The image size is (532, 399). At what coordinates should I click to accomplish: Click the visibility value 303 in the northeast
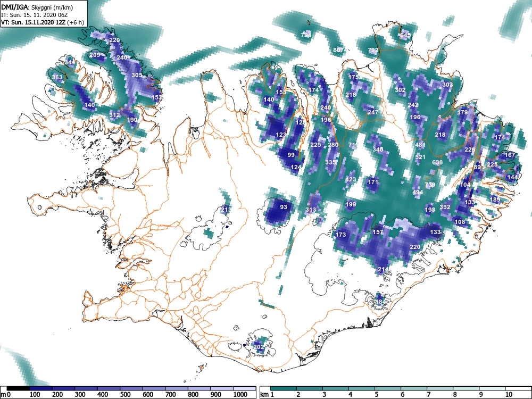[447, 85]
